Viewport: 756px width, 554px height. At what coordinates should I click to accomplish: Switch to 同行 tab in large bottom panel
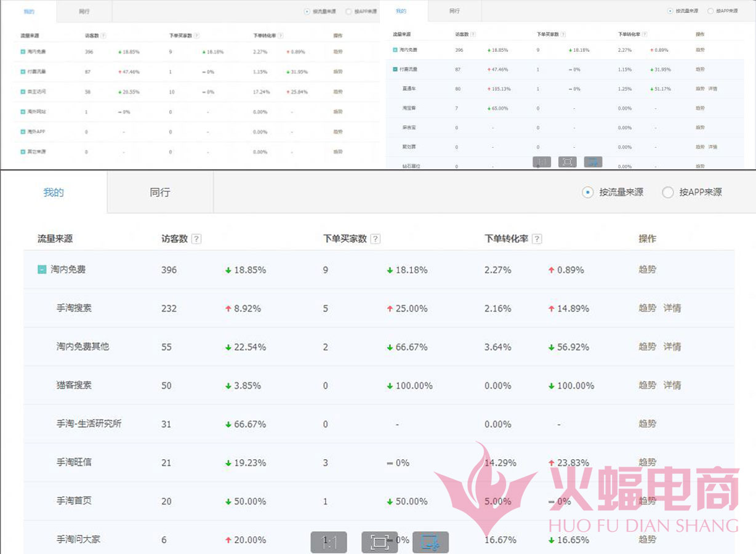pyautogui.click(x=159, y=193)
